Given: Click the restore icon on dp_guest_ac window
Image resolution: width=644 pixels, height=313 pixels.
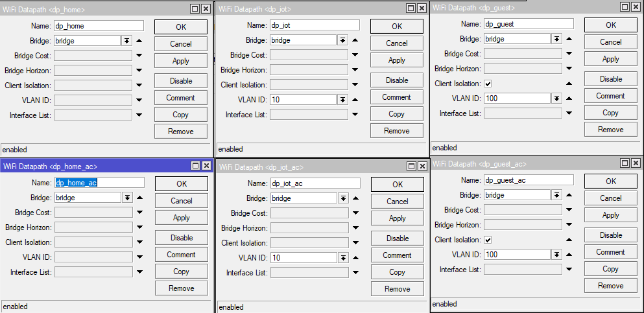Looking at the screenshot, I should (x=625, y=163).
